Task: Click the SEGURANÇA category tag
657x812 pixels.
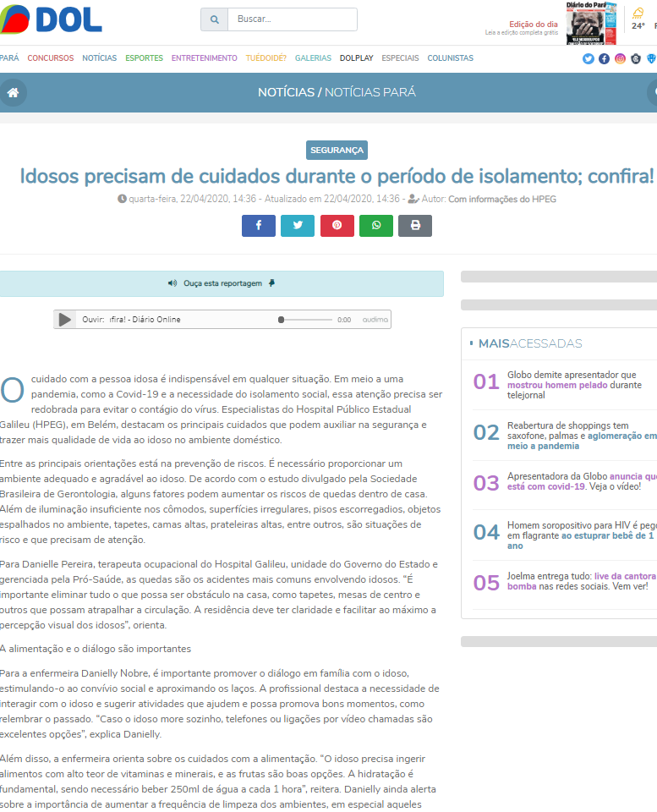Action: pyautogui.click(x=337, y=151)
